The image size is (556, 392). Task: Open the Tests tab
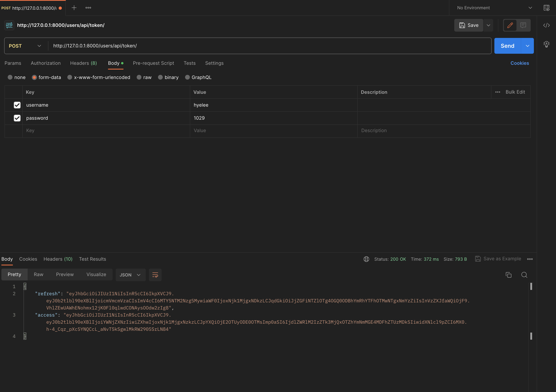(189, 63)
